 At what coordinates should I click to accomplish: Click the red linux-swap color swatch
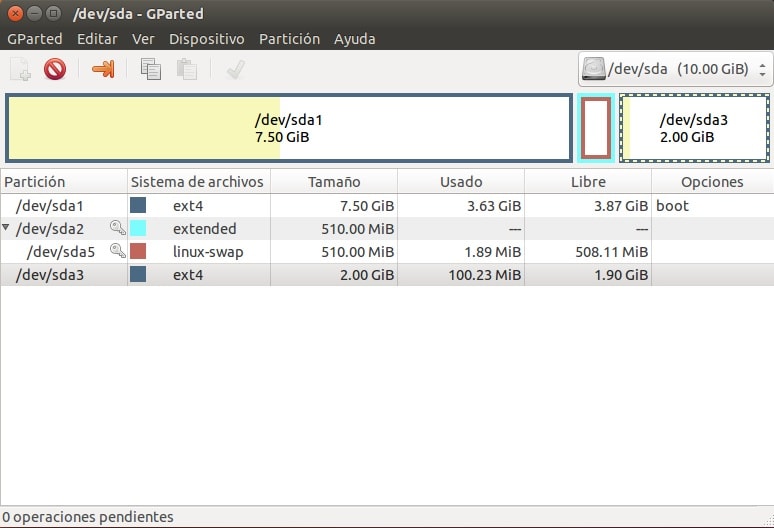[138, 251]
